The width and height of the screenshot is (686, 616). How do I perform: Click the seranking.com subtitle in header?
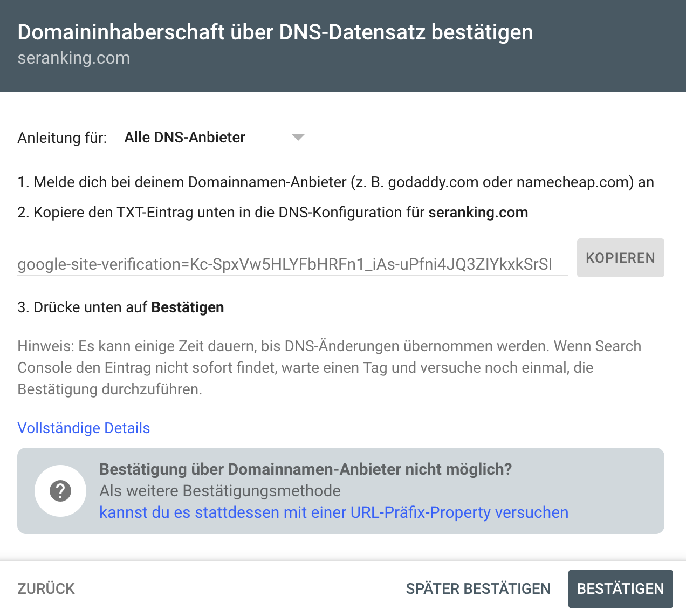[x=74, y=58]
